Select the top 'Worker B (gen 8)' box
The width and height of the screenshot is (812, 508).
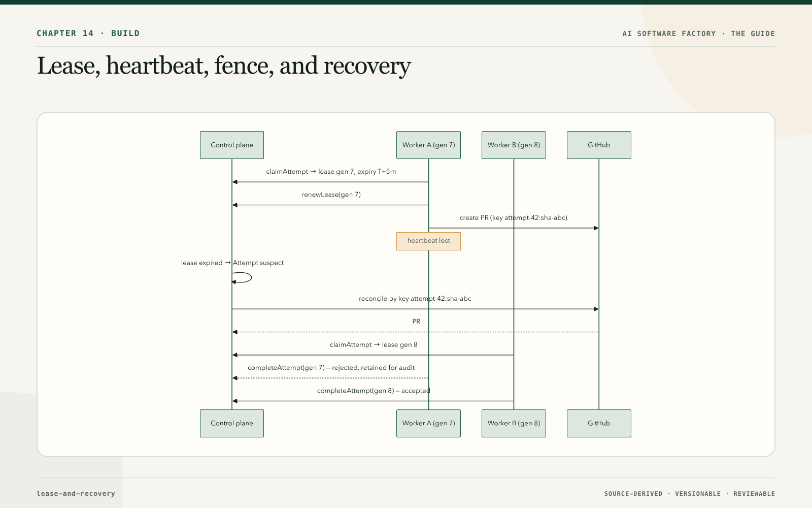(514, 145)
